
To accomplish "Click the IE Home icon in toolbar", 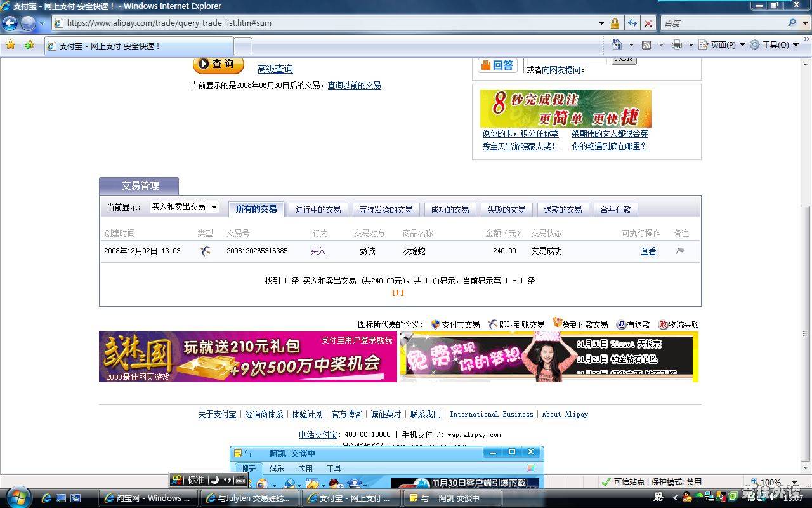I will [617, 44].
